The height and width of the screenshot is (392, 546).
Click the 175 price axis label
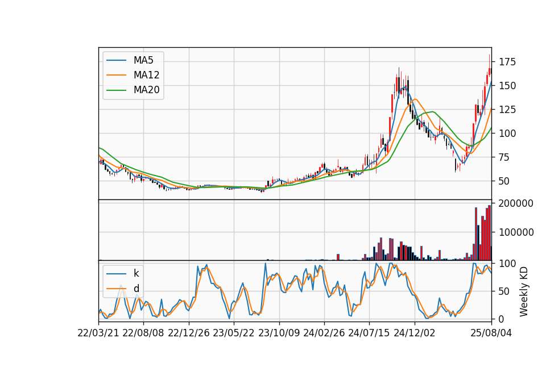[507, 62]
